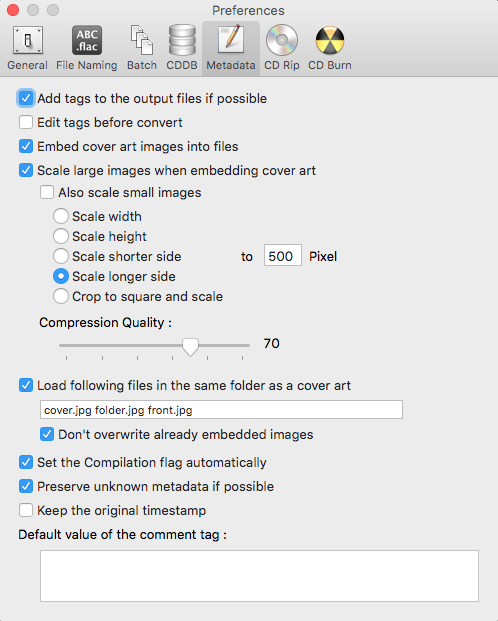Click the default comment tag text area
This screenshot has height=621, width=498.
[259, 575]
